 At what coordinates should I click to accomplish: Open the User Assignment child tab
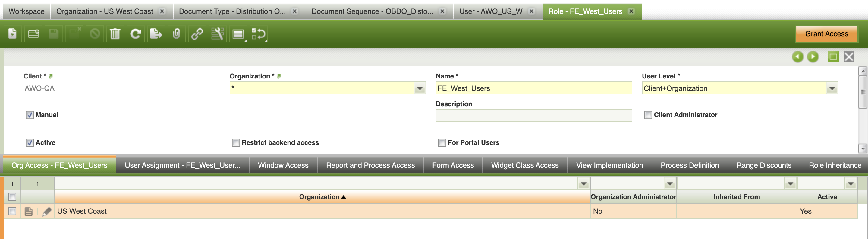[x=183, y=165]
